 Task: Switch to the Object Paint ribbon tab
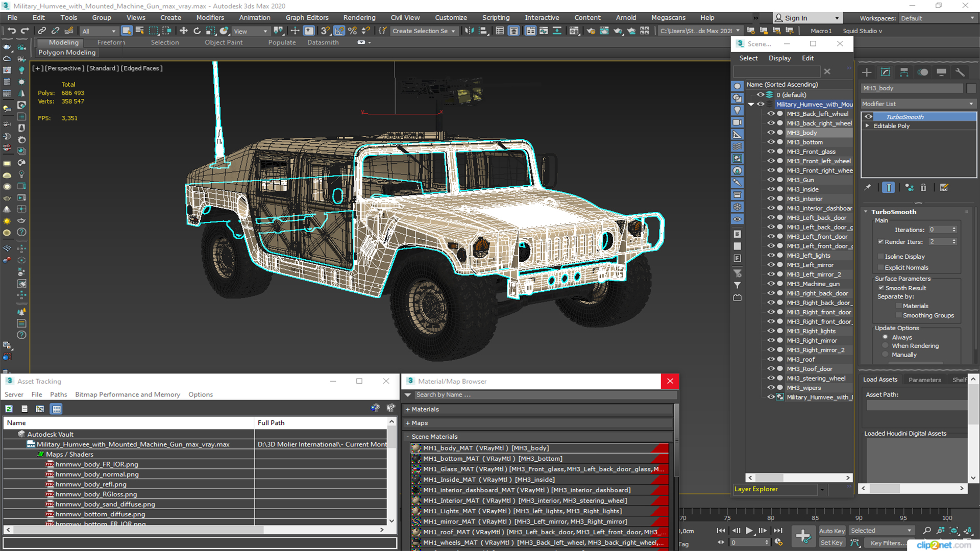(224, 42)
